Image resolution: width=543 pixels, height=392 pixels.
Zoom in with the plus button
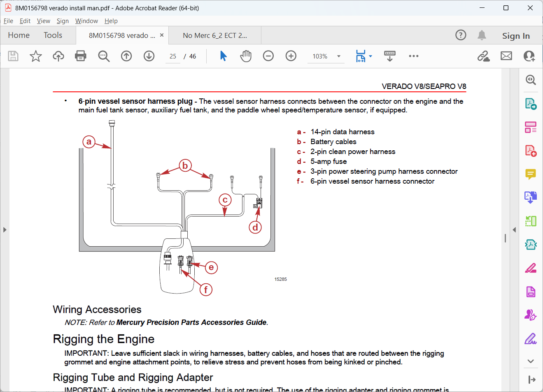click(x=291, y=56)
